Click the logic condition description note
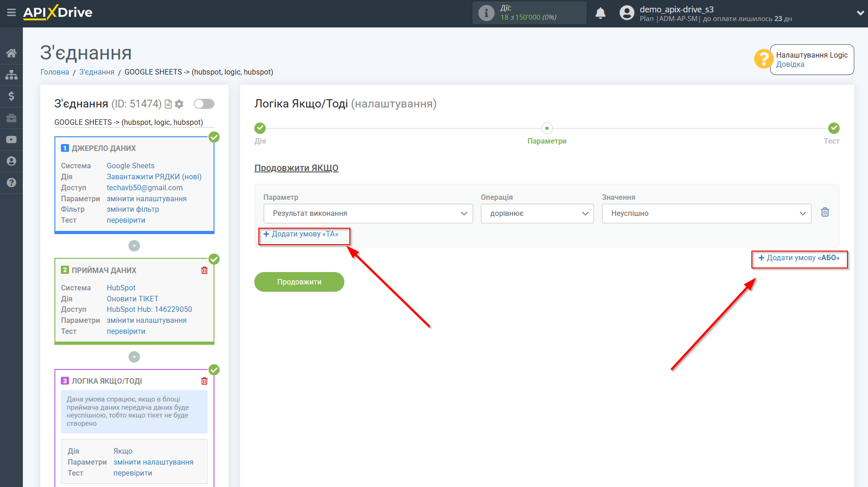This screenshot has width=868, height=487. point(134,412)
